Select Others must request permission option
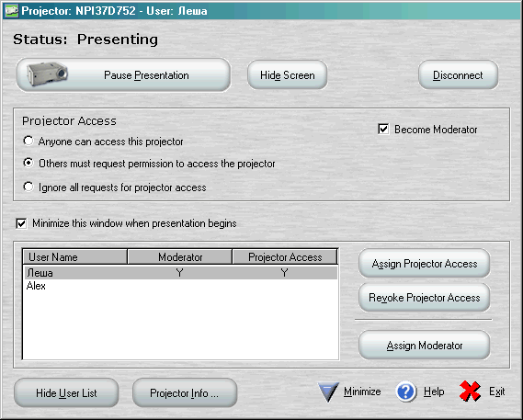Image resolution: width=523 pixels, height=420 pixels. click(x=28, y=164)
